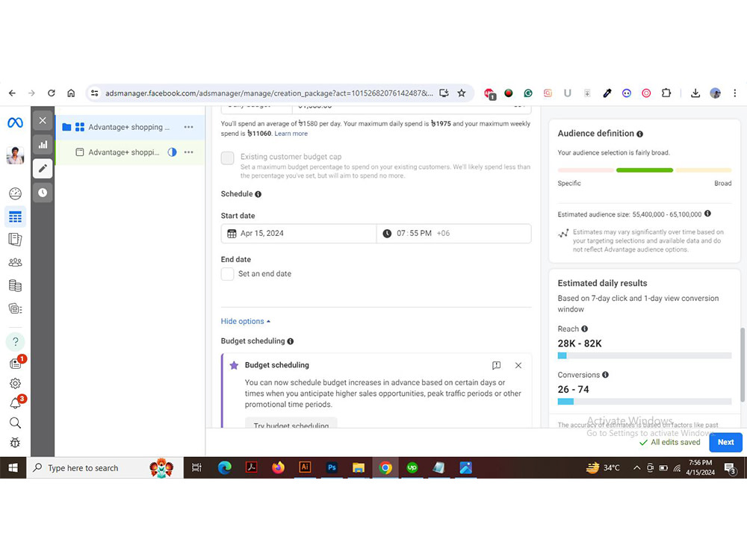Open the browser extensions puzzle icon
The image size is (747, 560).
666,93
